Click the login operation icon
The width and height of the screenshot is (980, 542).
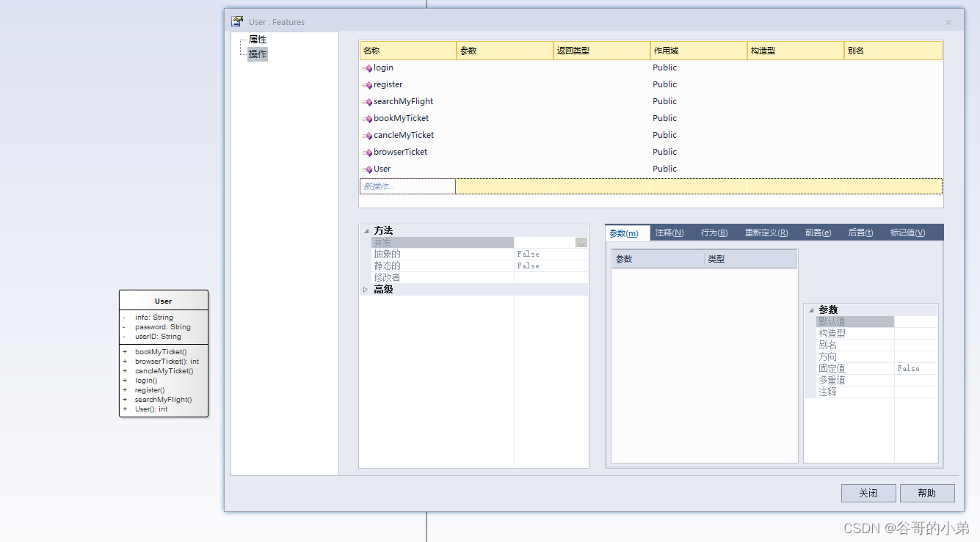tap(367, 68)
